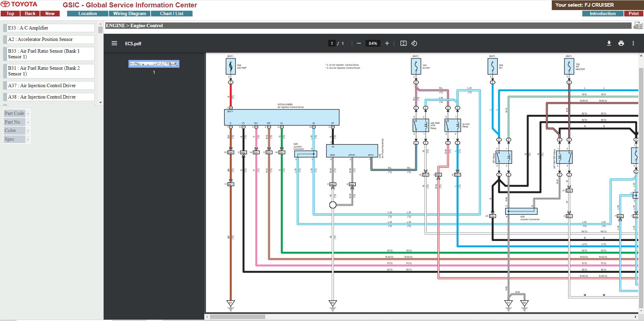This screenshot has height=321, width=644.
Task: Click the ENGINE > Engine Control breadcrumb
Action: 134,25
